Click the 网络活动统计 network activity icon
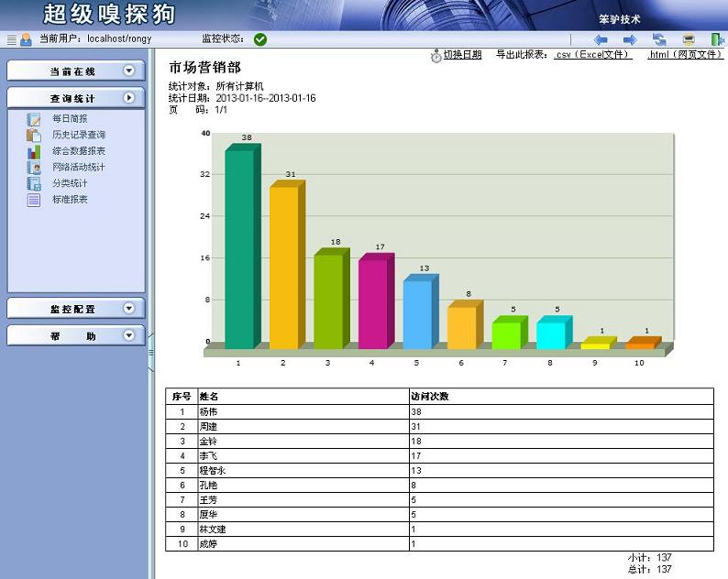The image size is (728, 579). pyautogui.click(x=34, y=168)
